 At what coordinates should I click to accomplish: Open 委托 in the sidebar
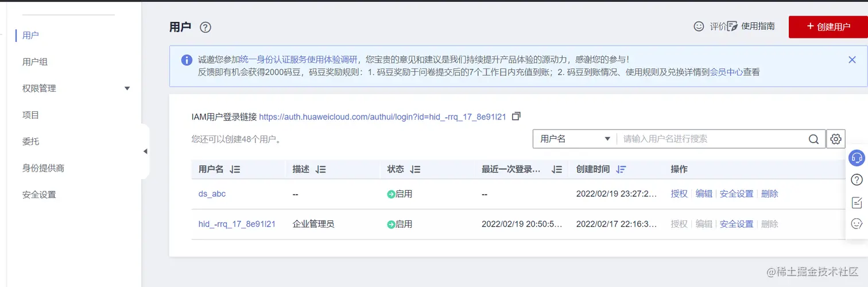tap(30, 141)
